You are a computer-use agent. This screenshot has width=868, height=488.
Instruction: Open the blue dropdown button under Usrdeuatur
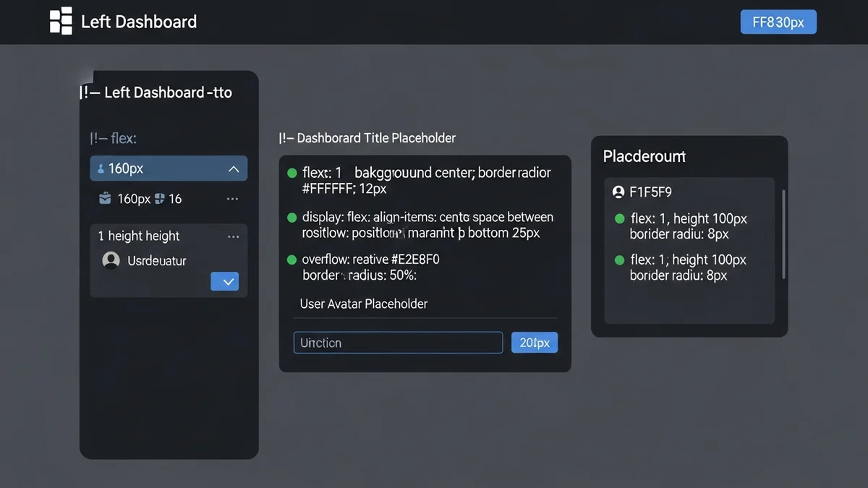[x=224, y=281]
